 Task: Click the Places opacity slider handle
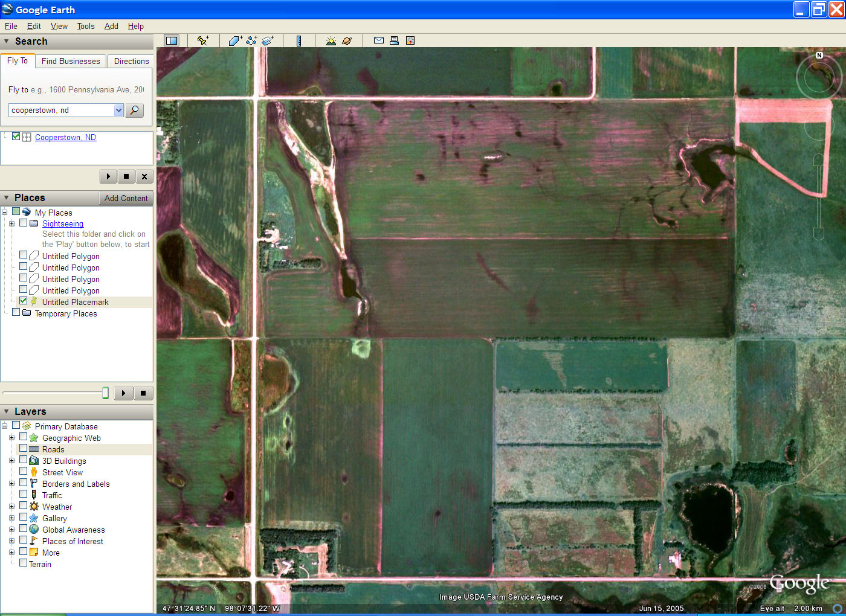tap(106, 393)
